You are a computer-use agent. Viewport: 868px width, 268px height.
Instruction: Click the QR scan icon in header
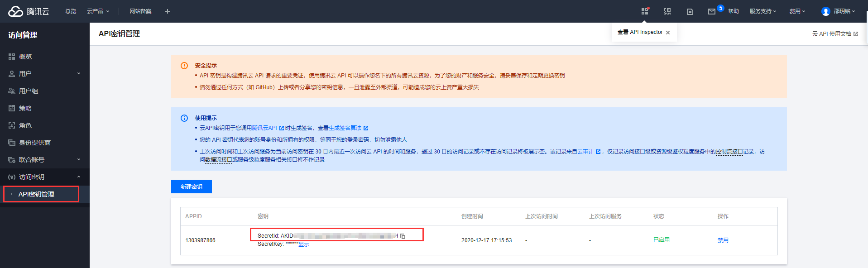point(667,11)
